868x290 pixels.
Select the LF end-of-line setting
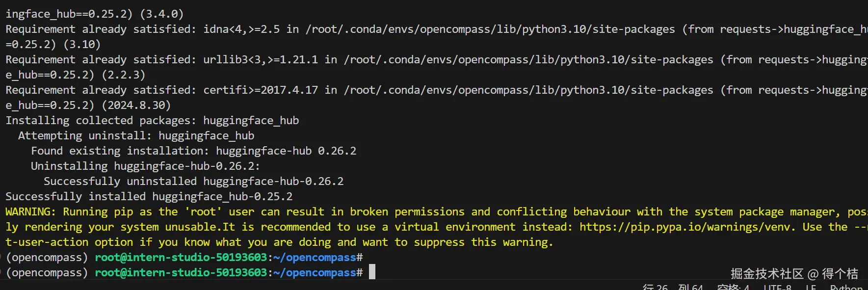811,287
